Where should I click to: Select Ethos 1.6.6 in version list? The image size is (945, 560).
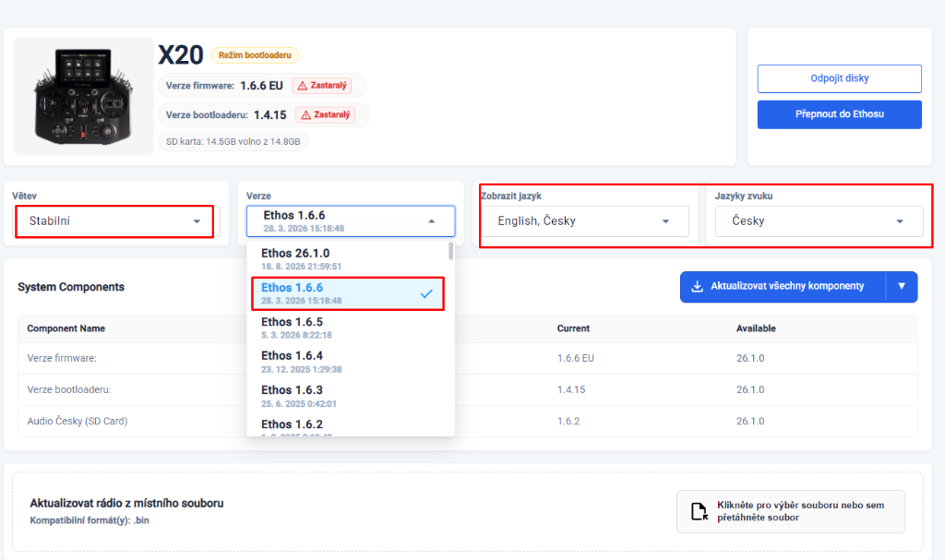click(x=348, y=293)
